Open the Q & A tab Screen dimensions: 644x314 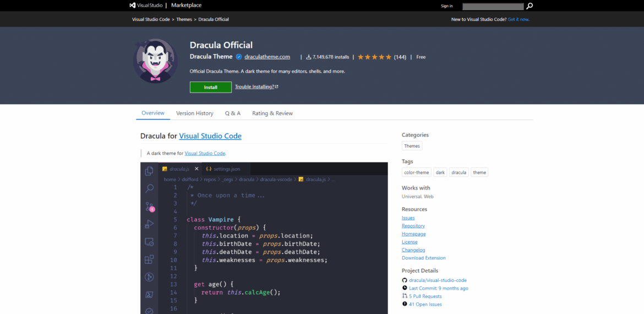pyautogui.click(x=232, y=113)
